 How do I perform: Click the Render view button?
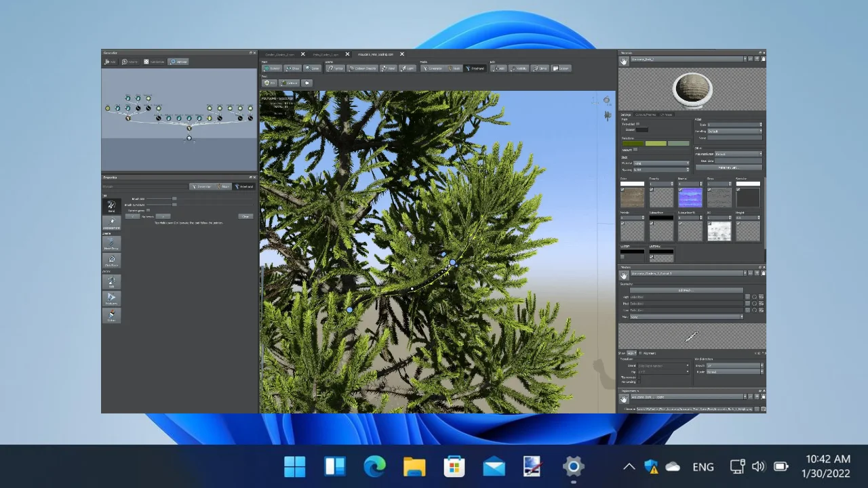click(272, 68)
